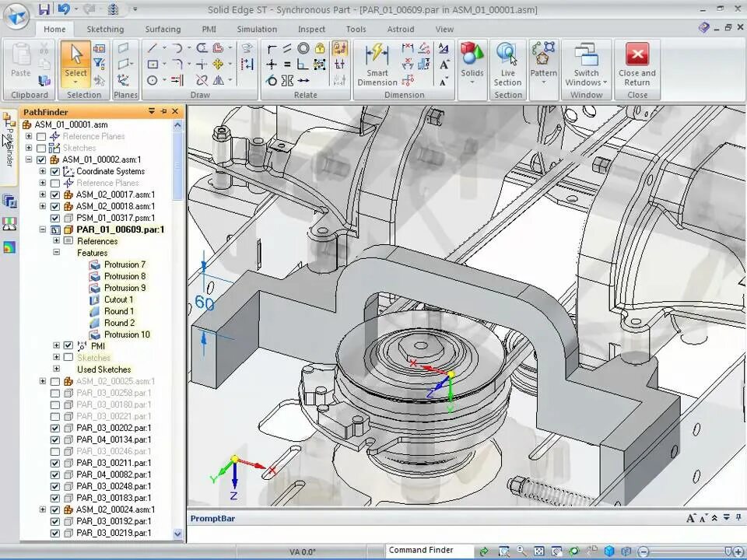Click the blue cube view orientation icon
The image size is (747, 560).
[609, 551]
